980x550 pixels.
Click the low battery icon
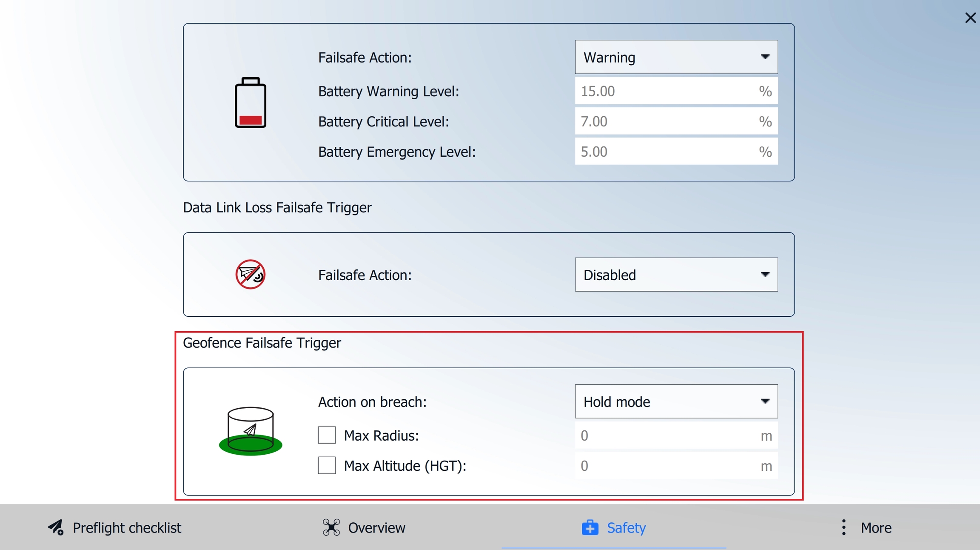pos(251,103)
